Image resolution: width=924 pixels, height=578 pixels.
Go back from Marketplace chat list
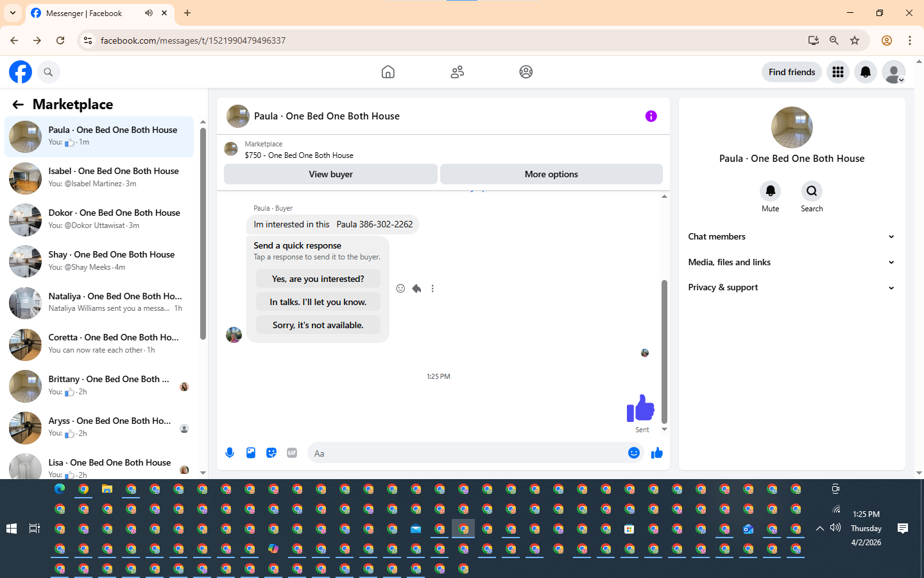click(x=18, y=105)
